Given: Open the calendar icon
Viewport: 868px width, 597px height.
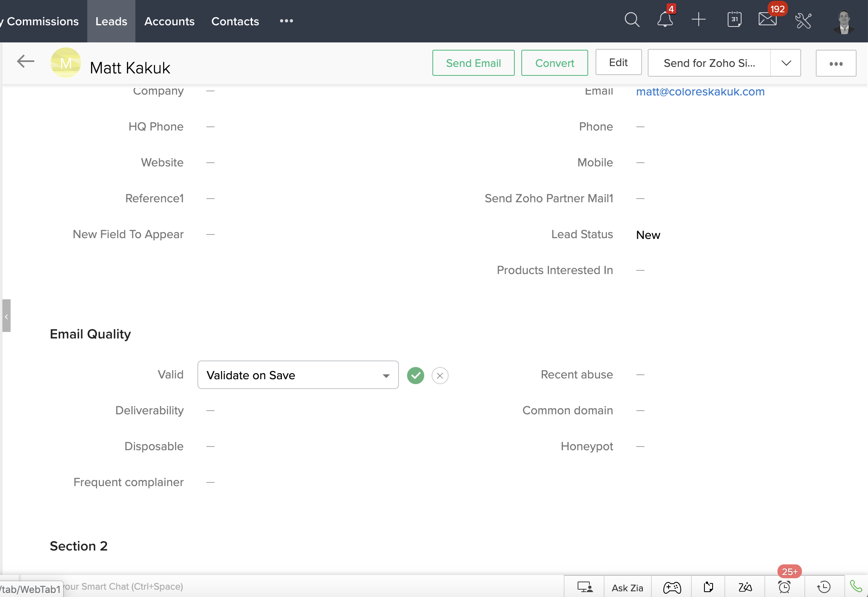Looking at the screenshot, I should point(734,20).
